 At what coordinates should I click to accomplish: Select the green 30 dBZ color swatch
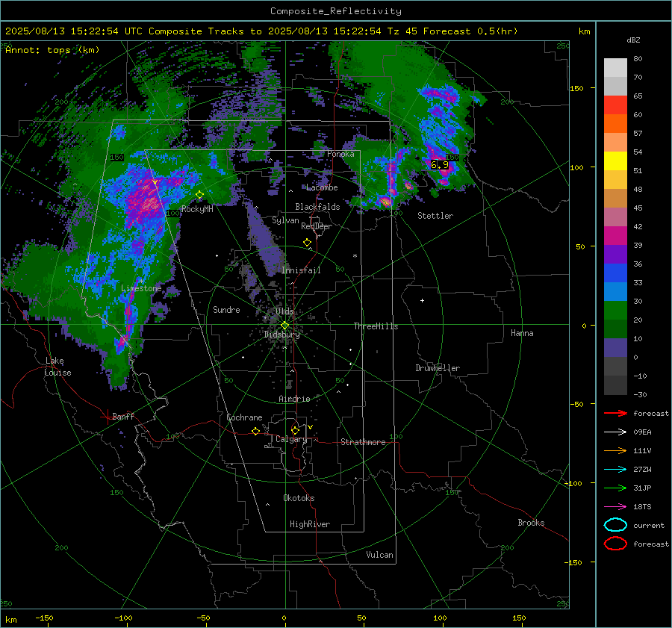pos(615,310)
